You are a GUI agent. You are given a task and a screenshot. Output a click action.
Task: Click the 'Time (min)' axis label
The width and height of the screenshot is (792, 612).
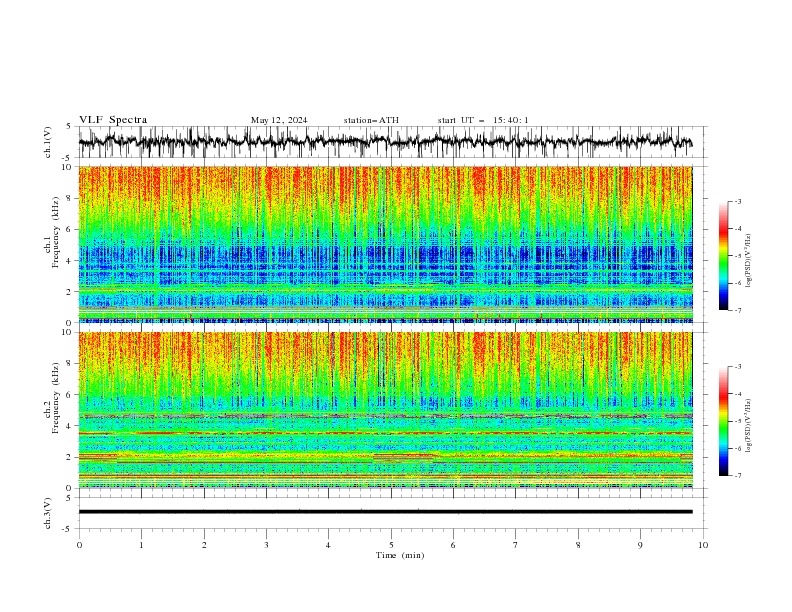(x=400, y=555)
